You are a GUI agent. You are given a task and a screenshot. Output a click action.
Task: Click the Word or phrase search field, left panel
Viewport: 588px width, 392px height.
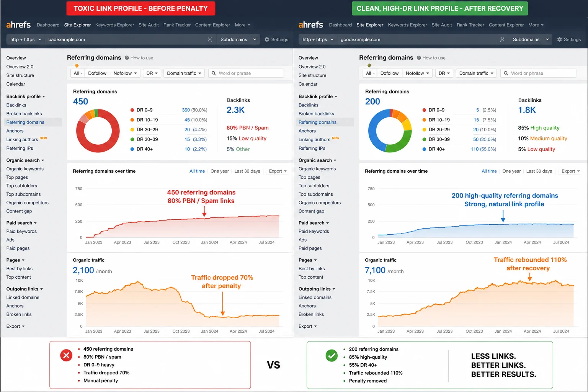246,73
